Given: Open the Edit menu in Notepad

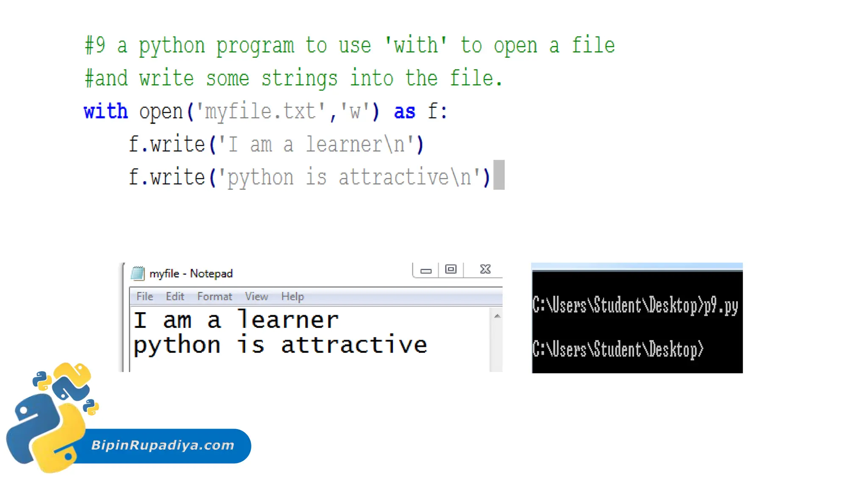Looking at the screenshot, I should 175,297.
